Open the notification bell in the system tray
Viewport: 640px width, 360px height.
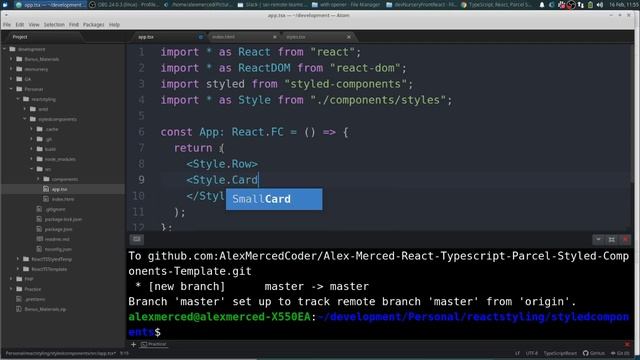tap(542, 5)
